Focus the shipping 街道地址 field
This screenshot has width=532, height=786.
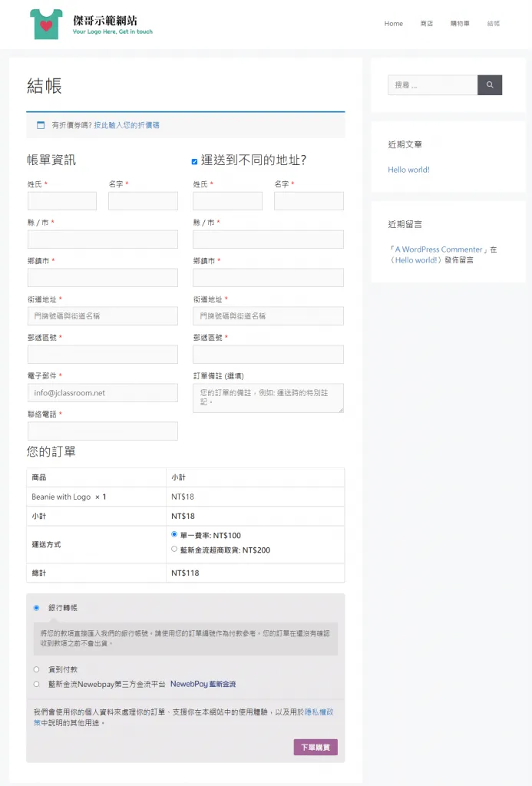click(x=268, y=315)
